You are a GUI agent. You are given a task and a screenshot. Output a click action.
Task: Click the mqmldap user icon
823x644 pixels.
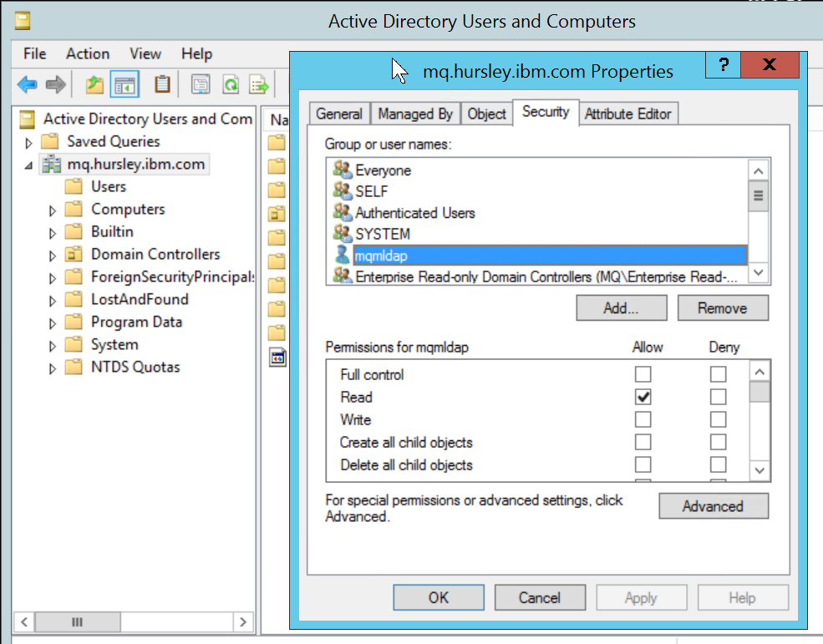(343, 255)
